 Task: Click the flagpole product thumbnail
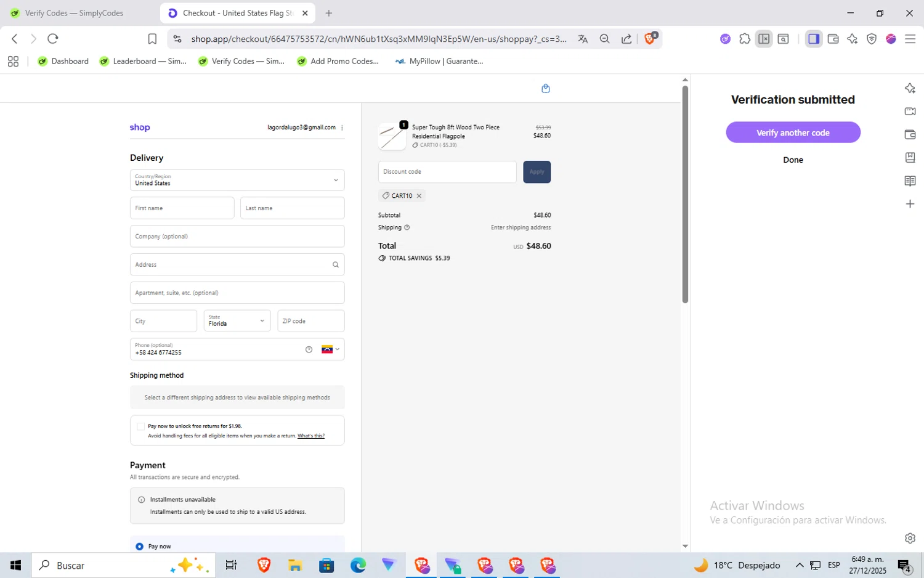click(392, 136)
